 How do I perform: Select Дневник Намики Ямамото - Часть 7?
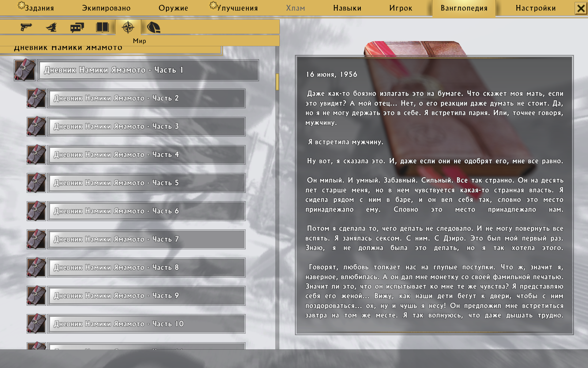(146, 240)
